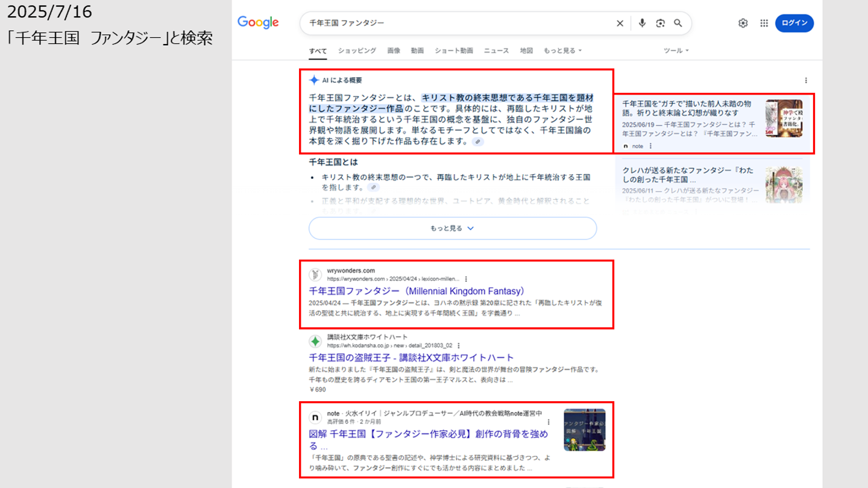Click the 千年王国とは heading
Screen dimensions: 868x488
333,162
